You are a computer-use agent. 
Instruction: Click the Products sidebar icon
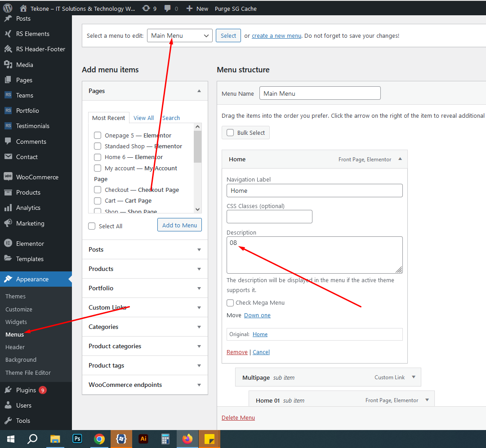coord(8,192)
